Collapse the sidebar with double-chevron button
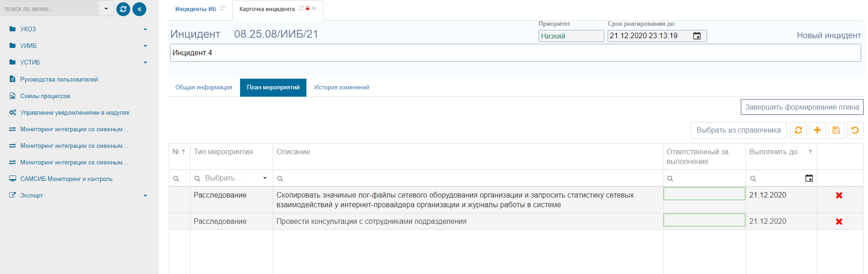 pyautogui.click(x=139, y=9)
